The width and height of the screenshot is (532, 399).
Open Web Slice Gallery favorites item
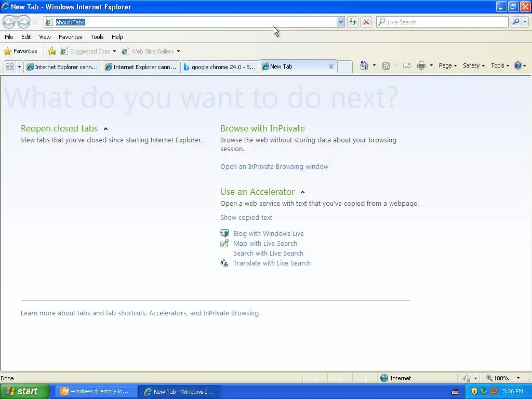point(151,51)
